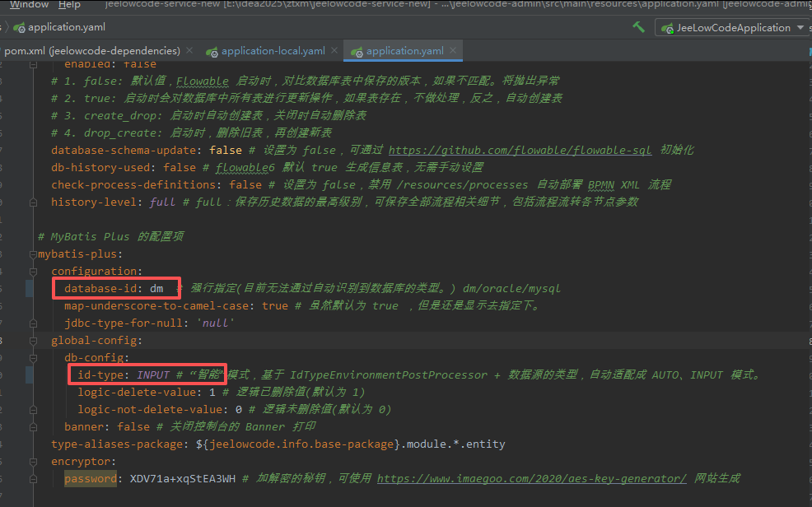
Task: Click the application-local.yaml tab file icon
Action: click(x=212, y=51)
